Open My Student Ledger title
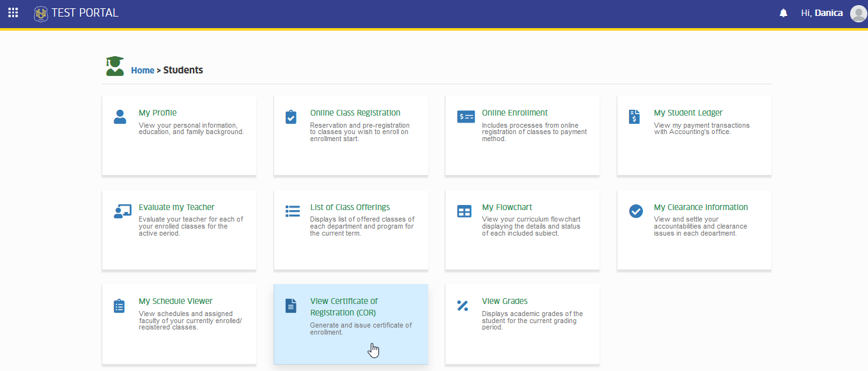Screen dimensions: 868x371 pyautogui.click(x=688, y=113)
